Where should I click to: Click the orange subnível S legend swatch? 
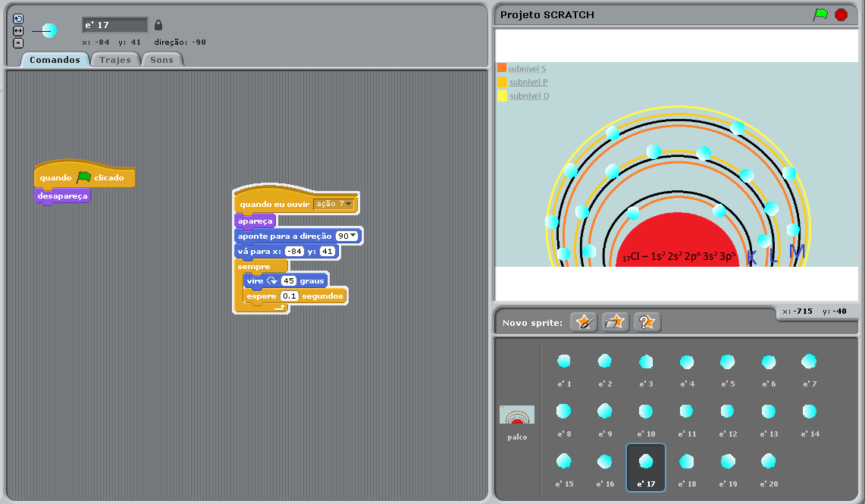(501, 67)
